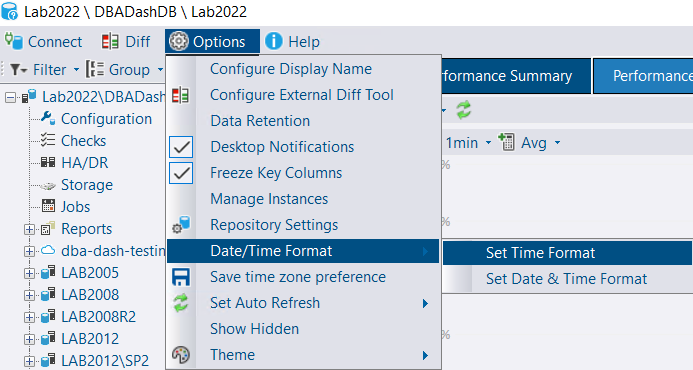Click the Connect plug icon
693x370 pixels.
13,41
